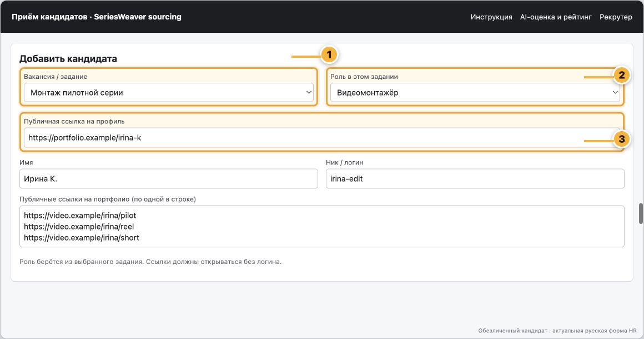The image size is (644, 339).
Task: Click the label Публичные ссылки на портфолио
Action: pyautogui.click(x=108, y=200)
